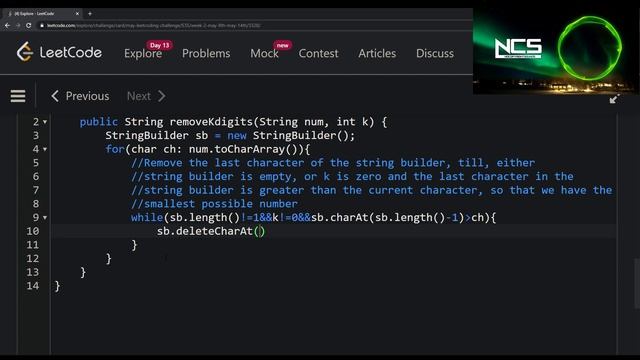Open the Contest page

click(x=318, y=53)
